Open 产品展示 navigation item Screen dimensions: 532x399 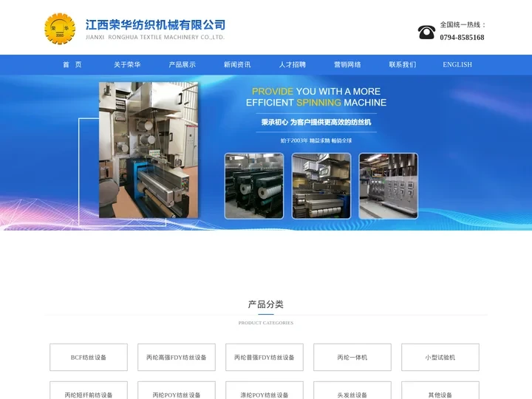[183, 65]
